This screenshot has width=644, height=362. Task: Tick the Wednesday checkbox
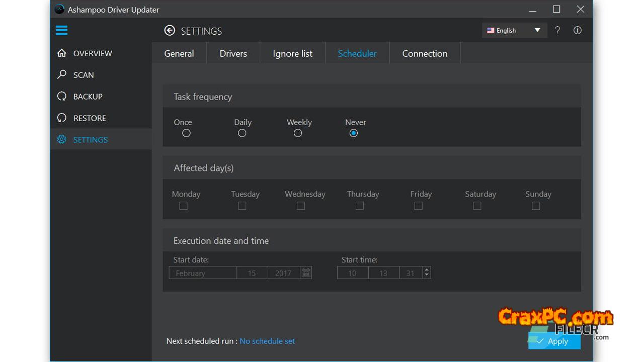301,206
